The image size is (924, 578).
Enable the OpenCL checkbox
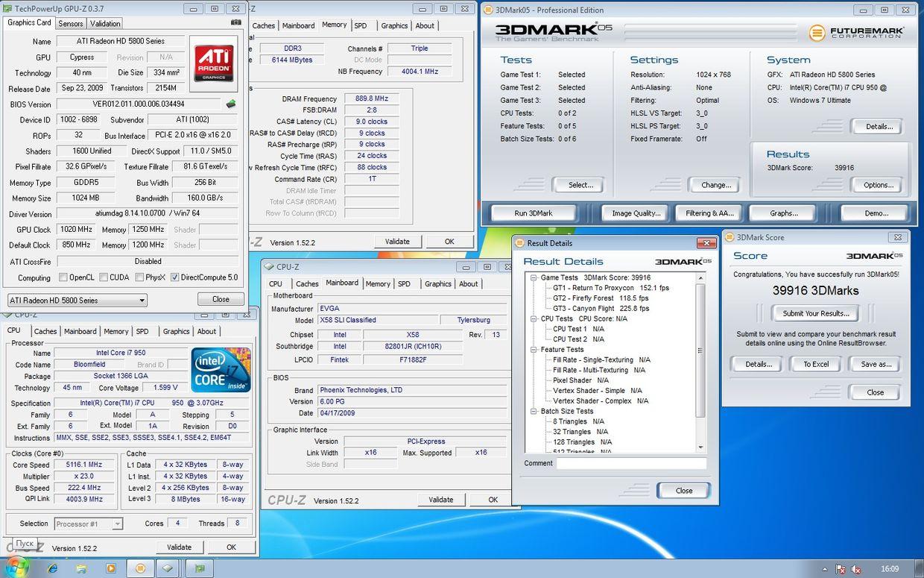pos(63,277)
